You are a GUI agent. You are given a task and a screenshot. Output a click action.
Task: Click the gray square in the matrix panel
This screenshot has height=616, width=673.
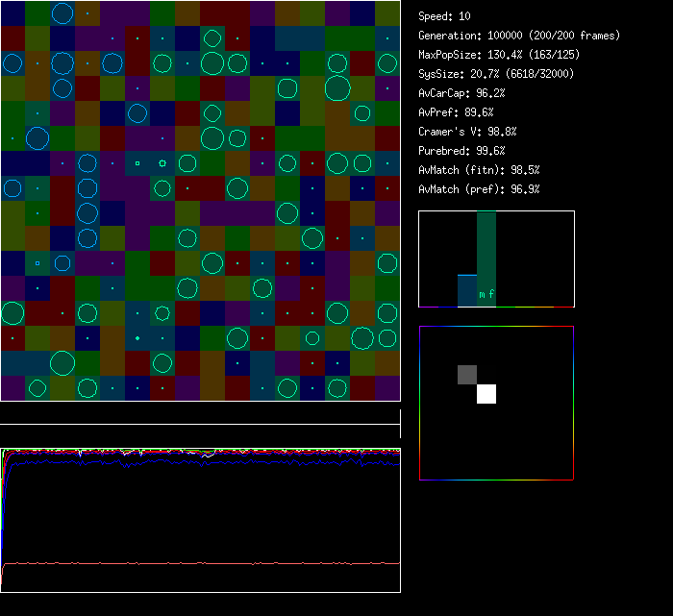[x=467, y=375]
